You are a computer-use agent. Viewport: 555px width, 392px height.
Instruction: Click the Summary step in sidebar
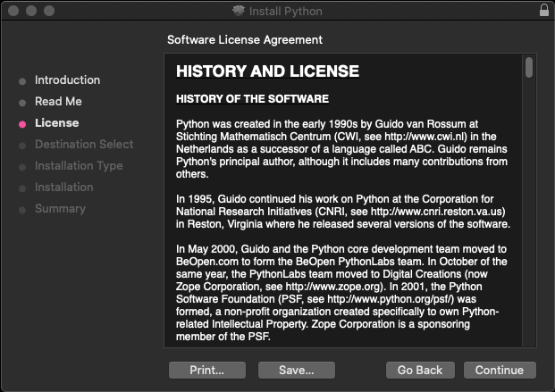pos(60,209)
